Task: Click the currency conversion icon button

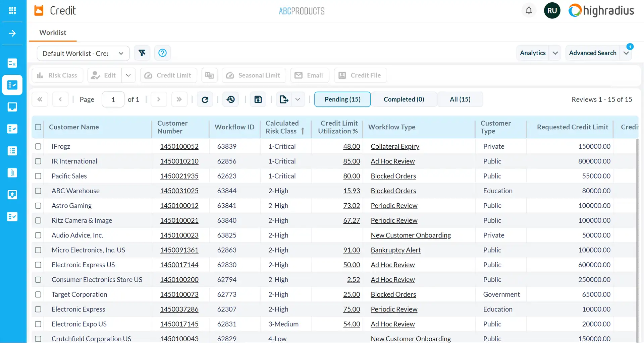Action: click(x=209, y=75)
